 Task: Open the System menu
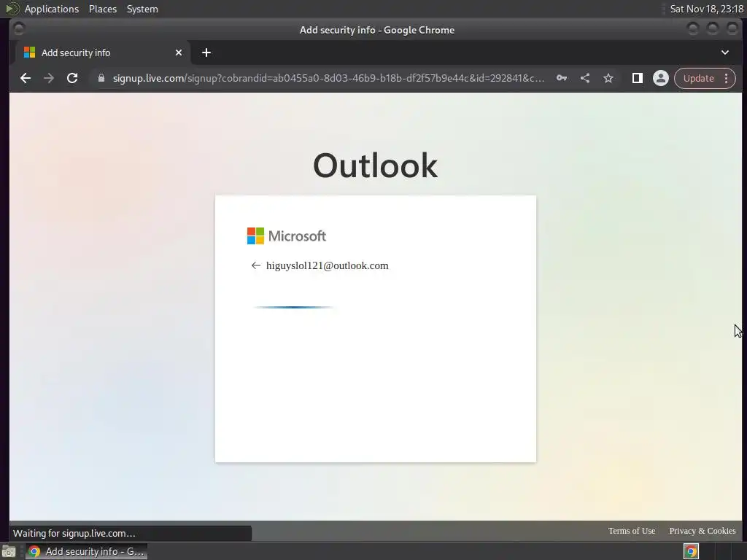coord(142,9)
